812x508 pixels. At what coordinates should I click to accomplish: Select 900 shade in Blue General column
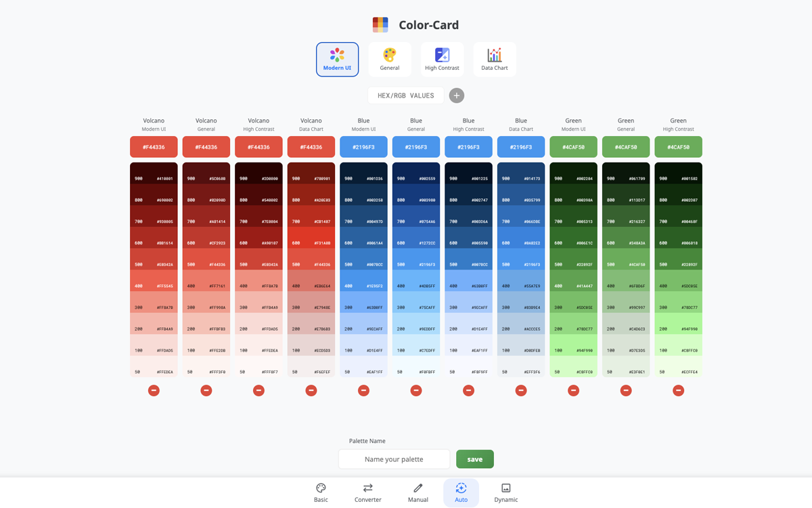[416, 179]
